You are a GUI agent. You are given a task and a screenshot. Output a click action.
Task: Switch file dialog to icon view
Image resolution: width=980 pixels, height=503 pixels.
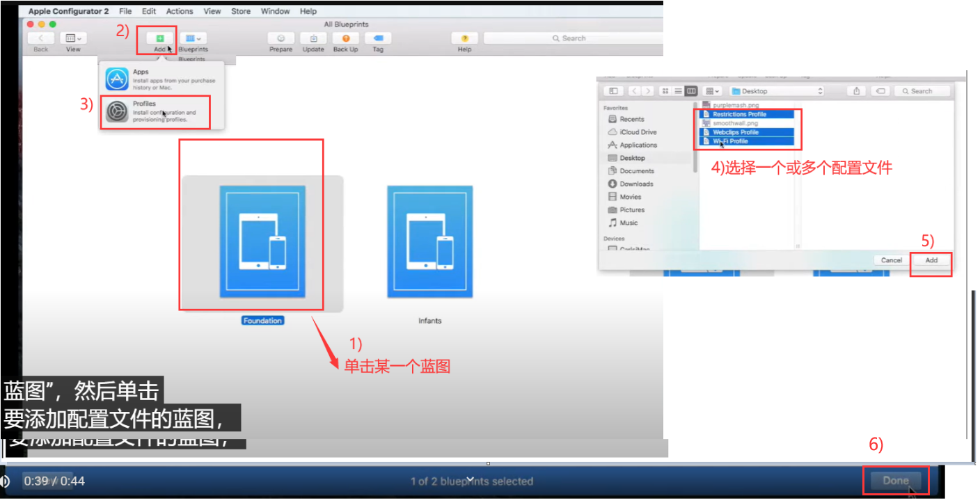tap(665, 91)
